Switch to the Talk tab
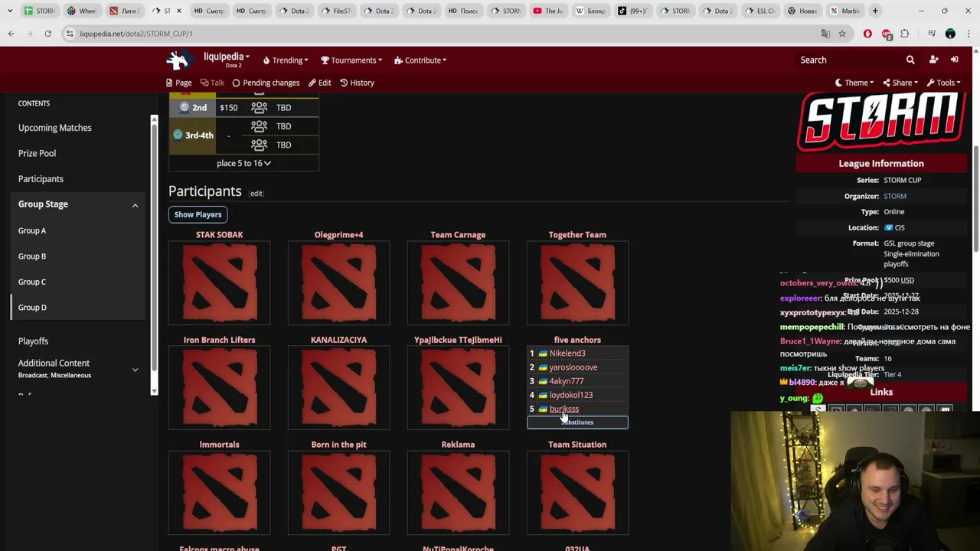The width and height of the screenshot is (980, 551). (x=212, y=83)
